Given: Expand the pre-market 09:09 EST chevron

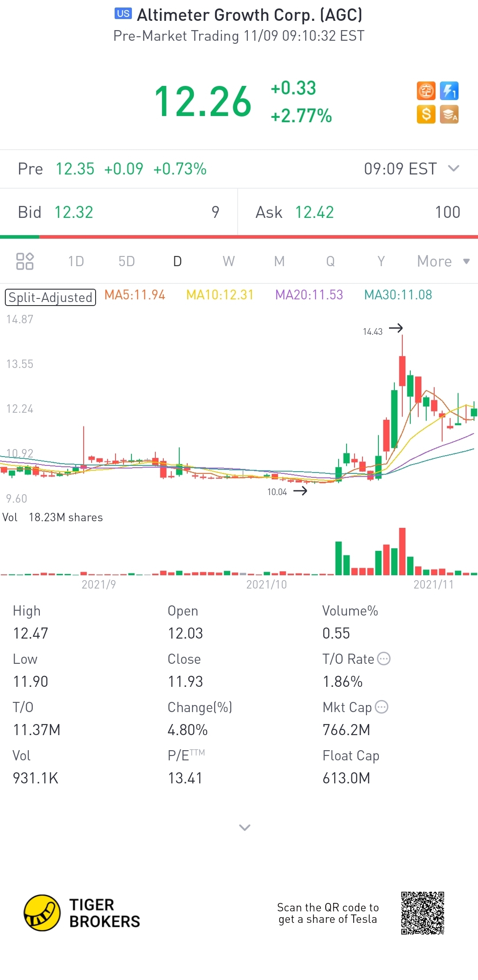Looking at the screenshot, I should tap(454, 169).
